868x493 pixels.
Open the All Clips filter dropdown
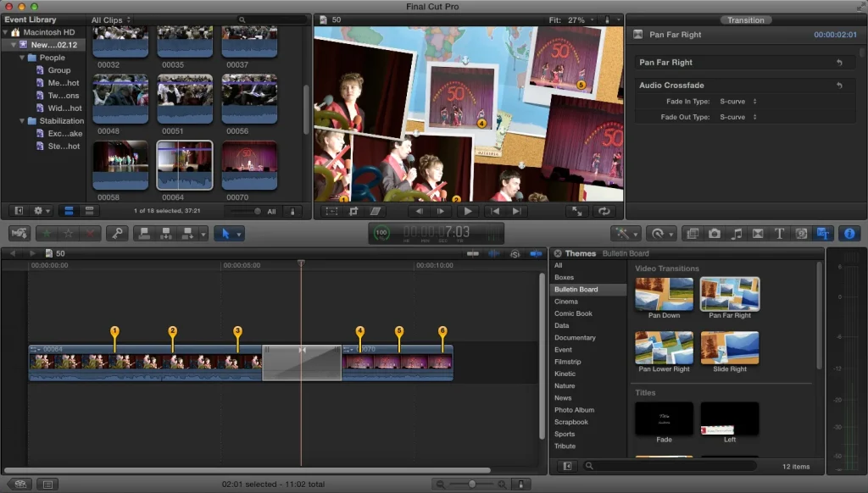pos(111,20)
